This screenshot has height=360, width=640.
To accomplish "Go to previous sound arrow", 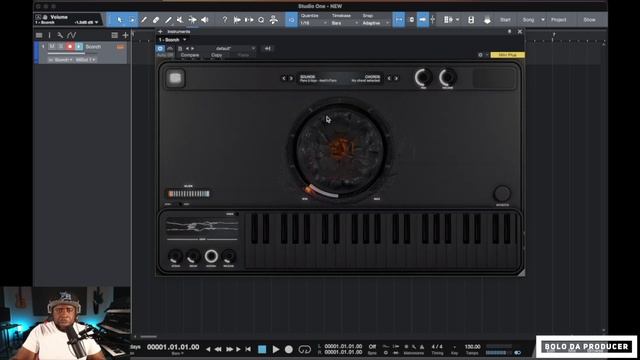I will [284, 78].
